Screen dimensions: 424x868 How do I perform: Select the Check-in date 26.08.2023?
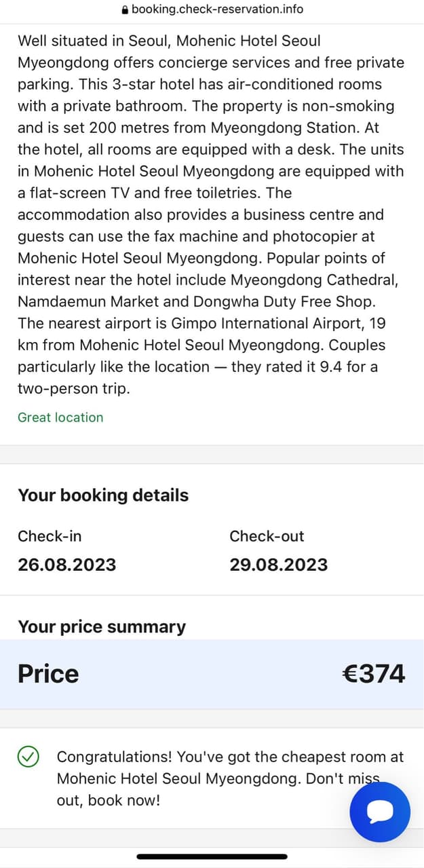pos(66,564)
